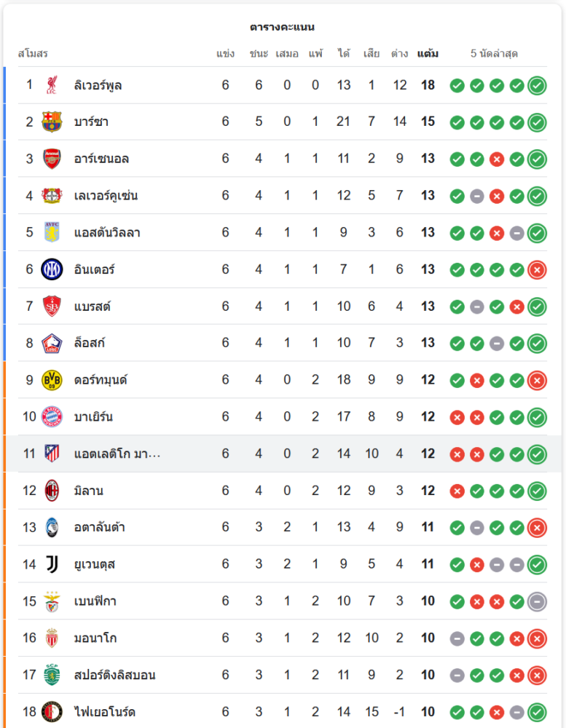Click the Arsenal club crest
Screen dimensions: 566x728
52,159
